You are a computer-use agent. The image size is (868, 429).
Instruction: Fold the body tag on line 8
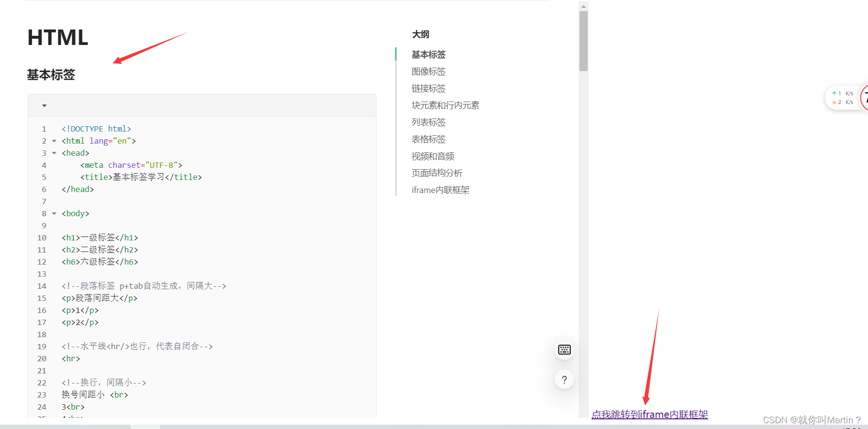click(54, 214)
